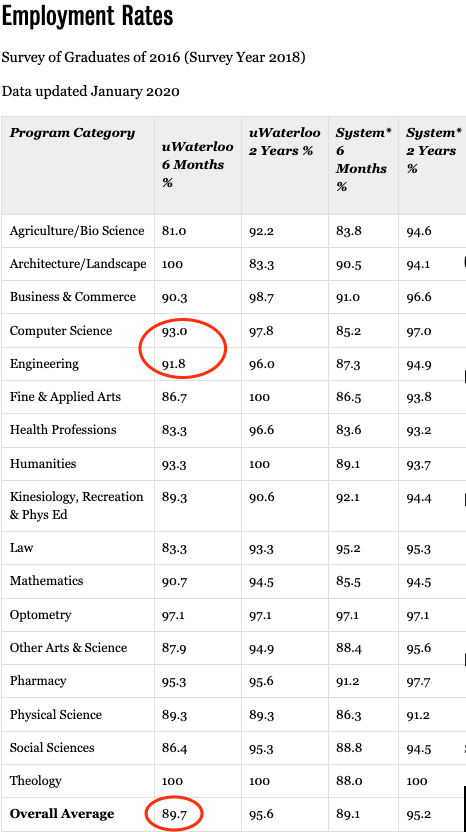Image resolution: width=466 pixels, height=832 pixels.
Task: Select the Overall Average row label
Action: (x=62, y=813)
